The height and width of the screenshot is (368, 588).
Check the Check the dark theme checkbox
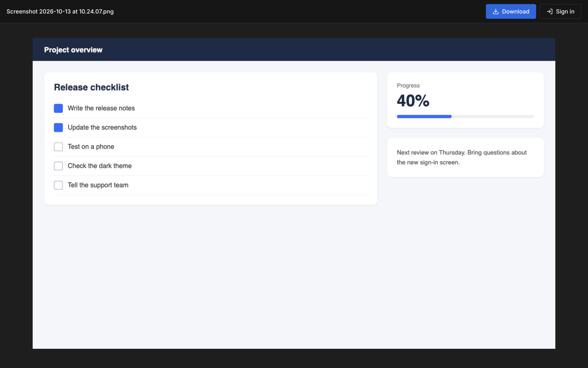58,166
